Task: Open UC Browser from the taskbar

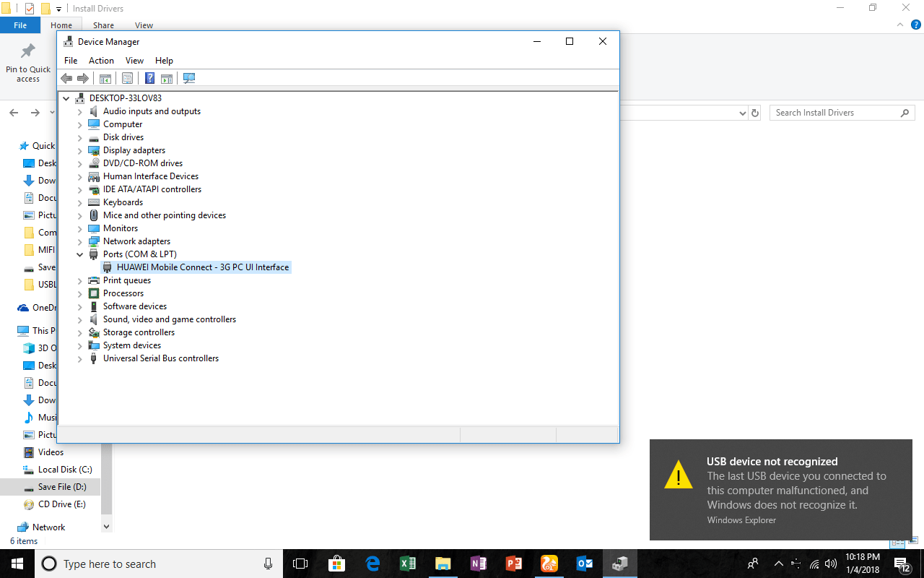Action: pos(549,564)
